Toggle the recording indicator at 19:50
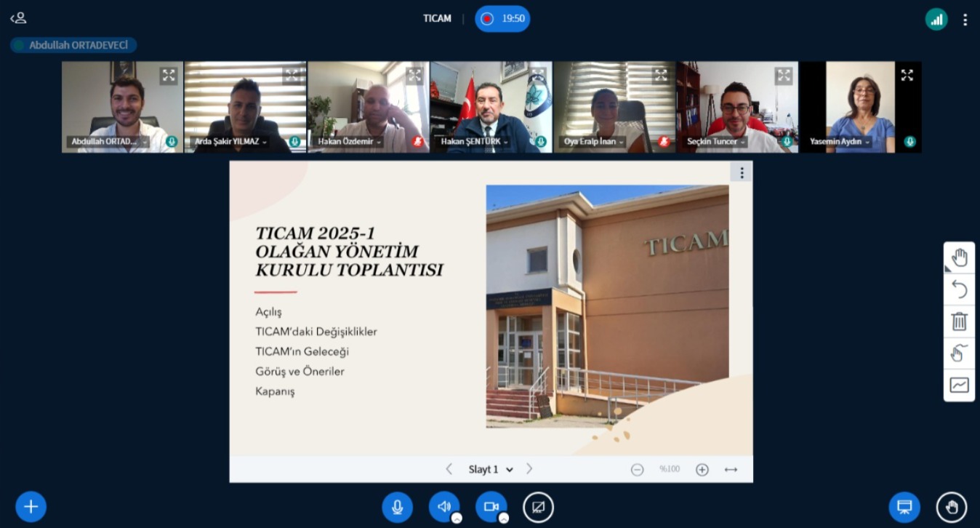 click(x=502, y=19)
